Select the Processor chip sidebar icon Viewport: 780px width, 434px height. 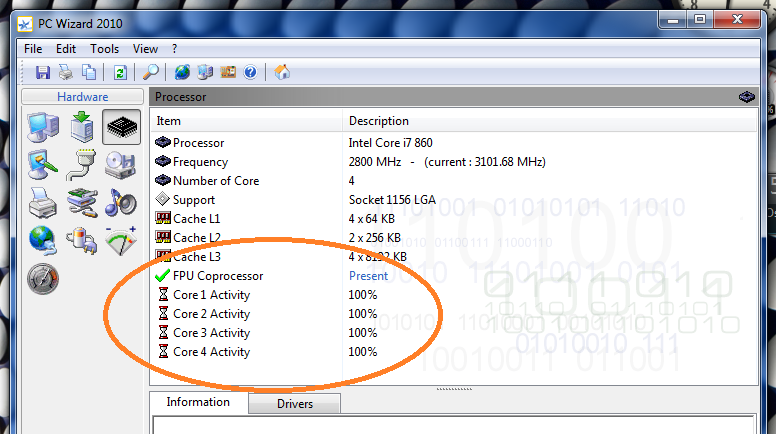(x=121, y=127)
